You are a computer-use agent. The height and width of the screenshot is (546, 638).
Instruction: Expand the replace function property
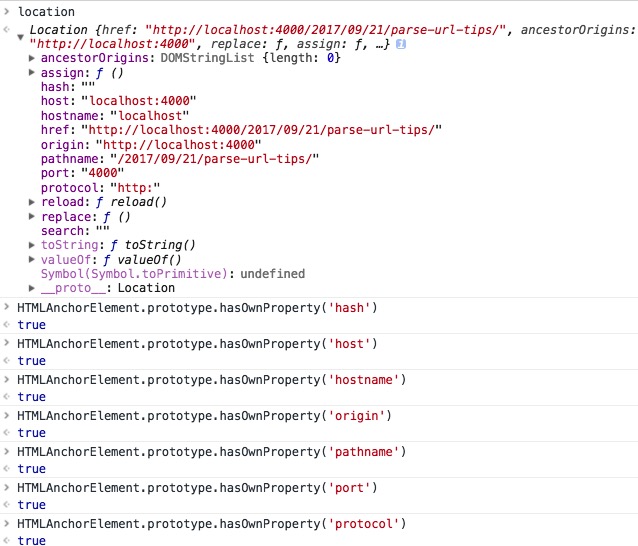point(32,216)
